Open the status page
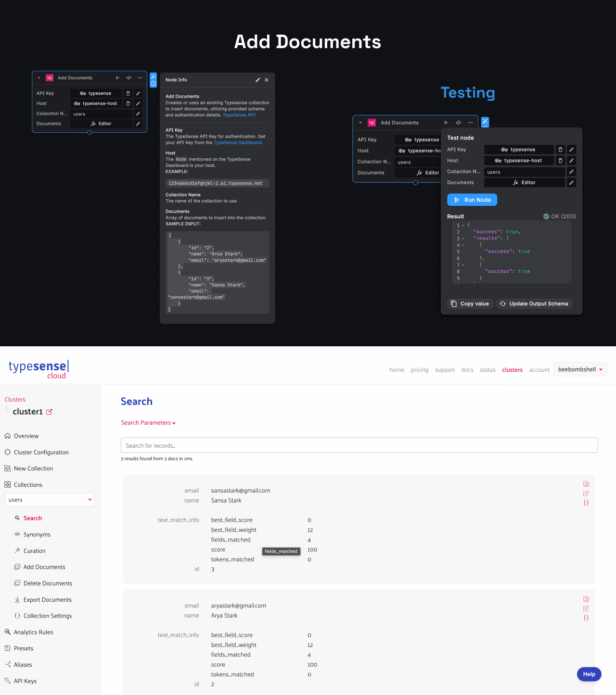Viewport: 616px width, 695px height. tap(488, 370)
